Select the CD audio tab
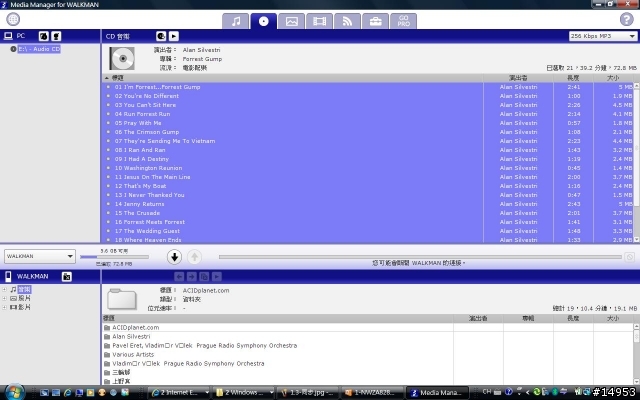This screenshot has height=400, width=640. coord(264,21)
